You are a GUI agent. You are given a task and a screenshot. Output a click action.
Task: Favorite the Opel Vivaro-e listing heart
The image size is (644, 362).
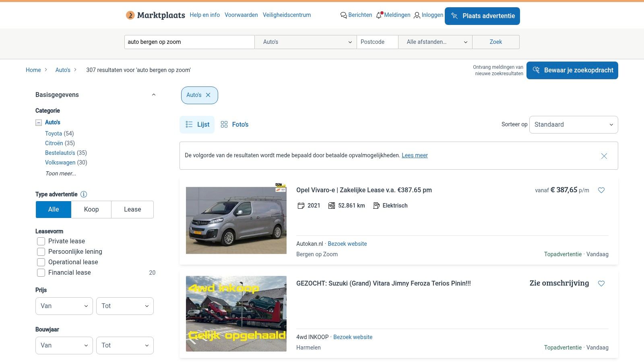[601, 190]
